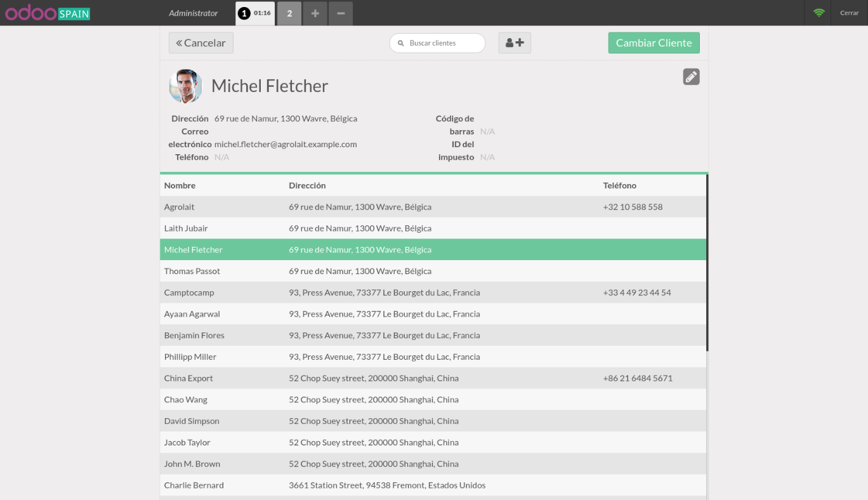Click the Administrator label in the top bar
Image resolution: width=868 pixels, height=500 pixels.
(193, 13)
